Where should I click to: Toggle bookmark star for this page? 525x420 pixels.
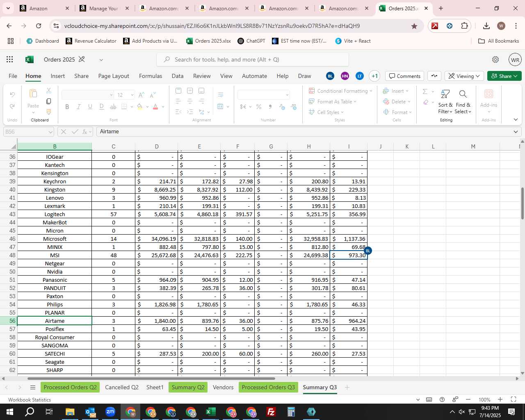[414, 26]
